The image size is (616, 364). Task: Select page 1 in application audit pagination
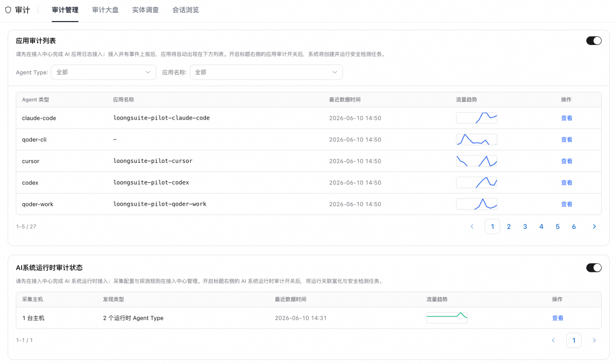pos(493,227)
